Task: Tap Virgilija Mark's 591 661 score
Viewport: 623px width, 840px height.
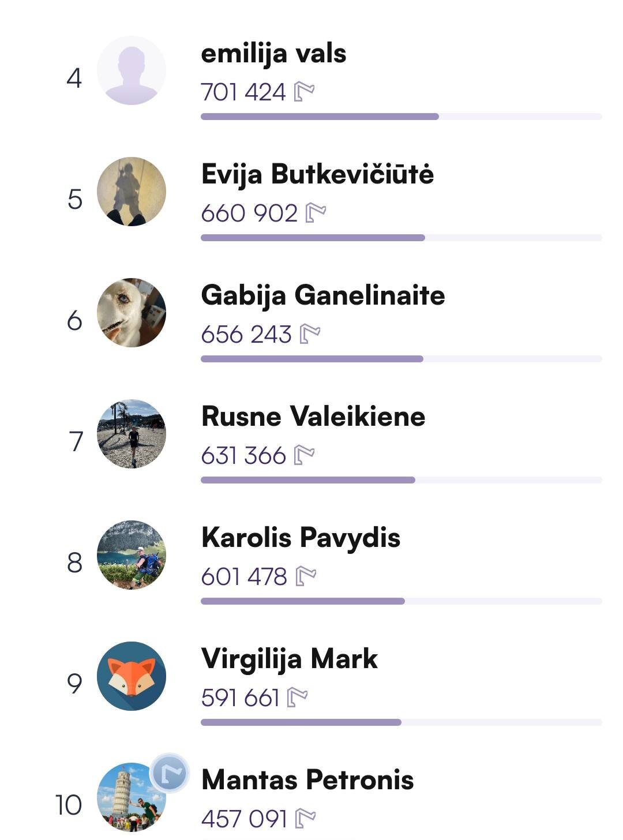Action: tap(240, 697)
